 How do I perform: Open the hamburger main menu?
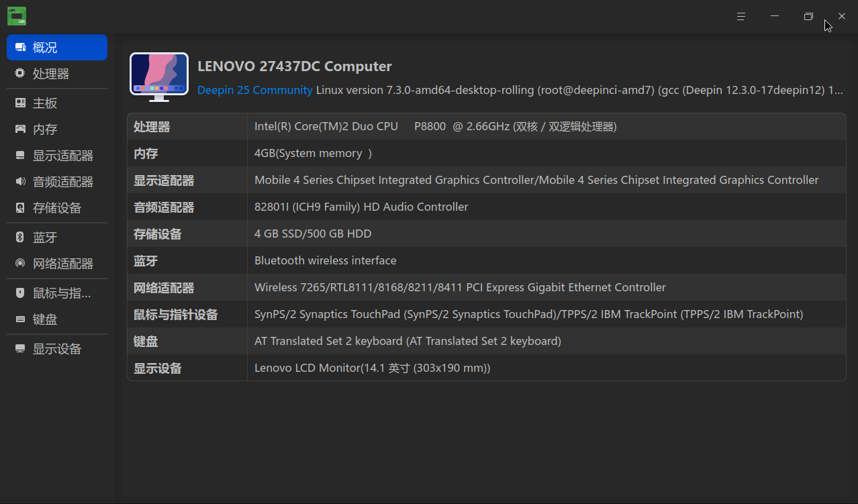point(741,16)
